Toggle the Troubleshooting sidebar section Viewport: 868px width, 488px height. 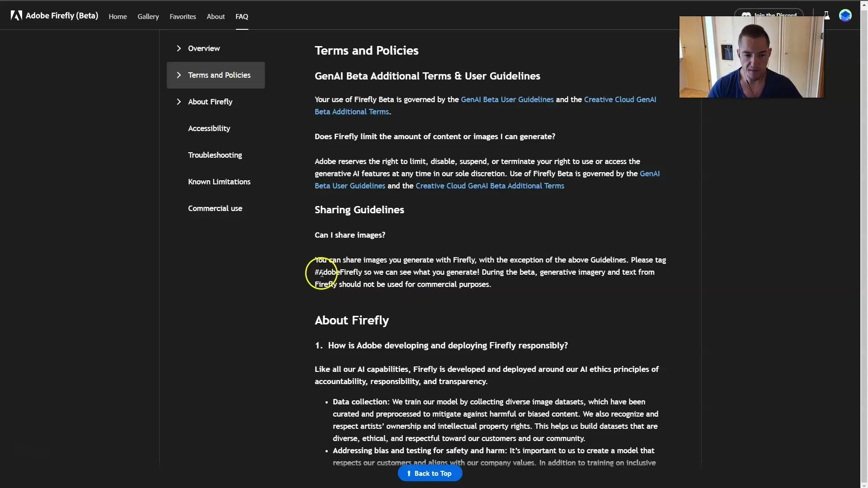[215, 155]
